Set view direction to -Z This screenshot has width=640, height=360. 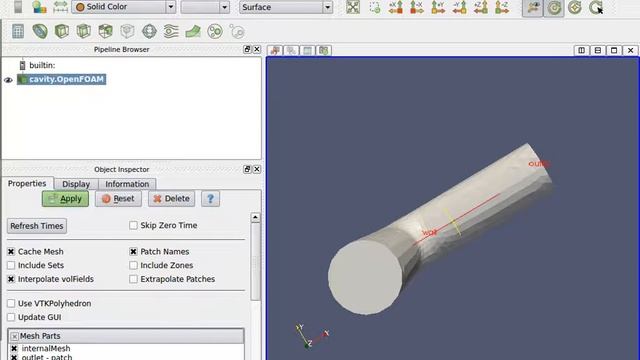pyautogui.click(x=502, y=7)
